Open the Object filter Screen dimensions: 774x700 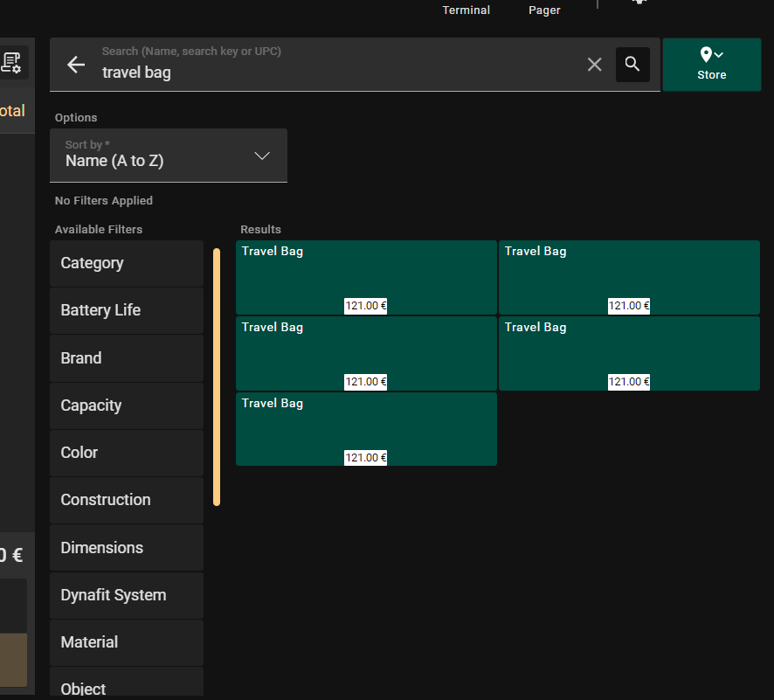pos(127,686)
